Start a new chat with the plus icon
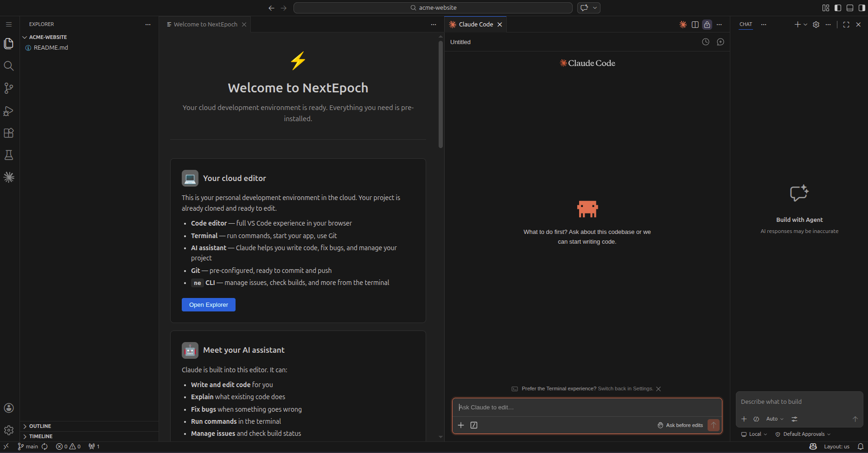 click(x=798, y=25)
